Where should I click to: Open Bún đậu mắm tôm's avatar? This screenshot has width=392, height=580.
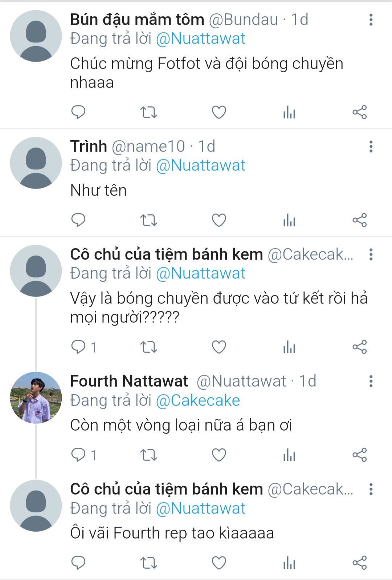[x=36, y=36]
